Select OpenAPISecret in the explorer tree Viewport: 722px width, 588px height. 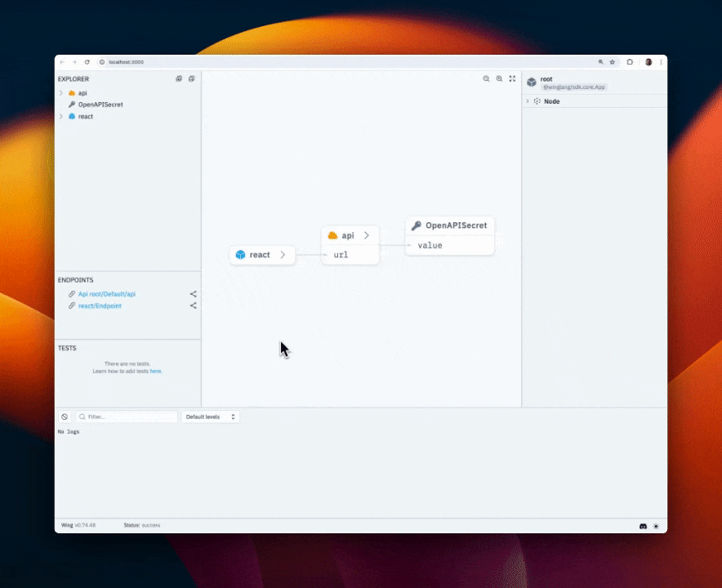point(100,105)
